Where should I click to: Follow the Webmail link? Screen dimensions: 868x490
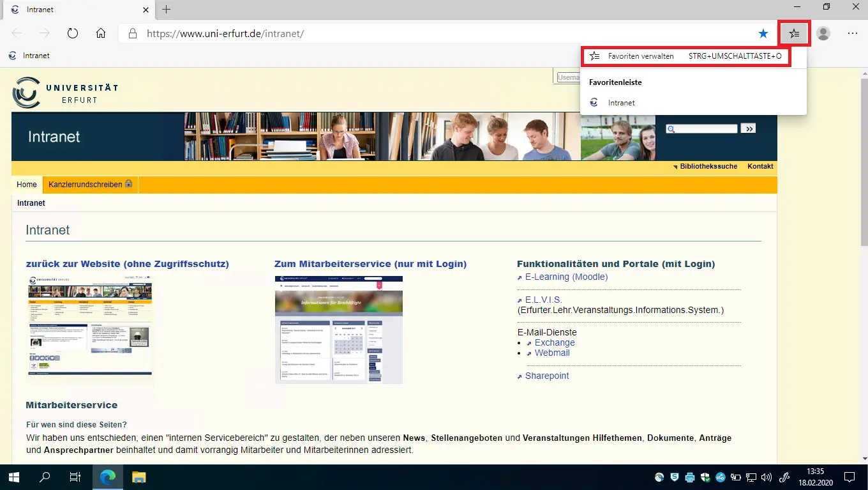tap(552, 353)
